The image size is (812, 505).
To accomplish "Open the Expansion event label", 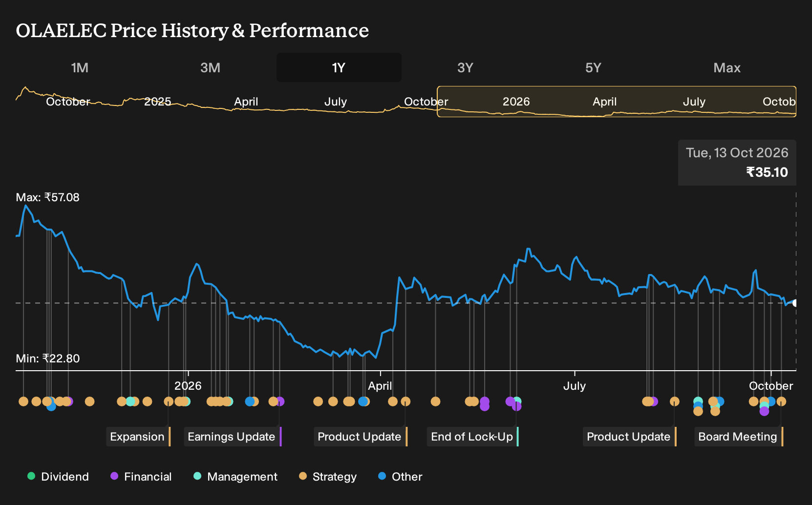I will [x=138, y=437].
